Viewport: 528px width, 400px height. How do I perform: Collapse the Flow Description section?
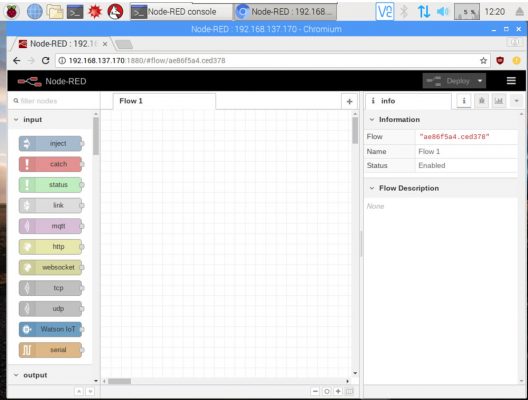[441, 188]
